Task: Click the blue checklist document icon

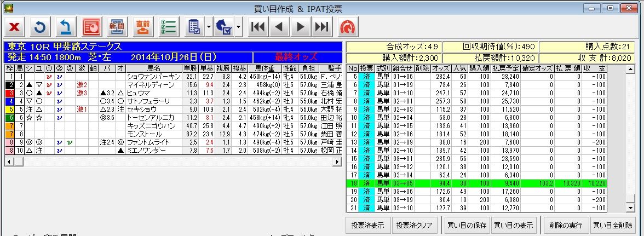Action: click(194, 27)
